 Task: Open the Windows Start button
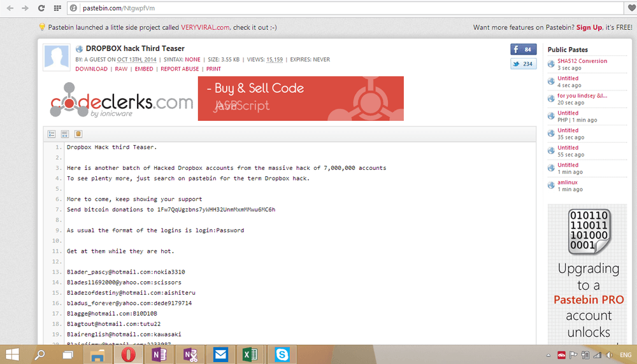[x=12, y=354]
